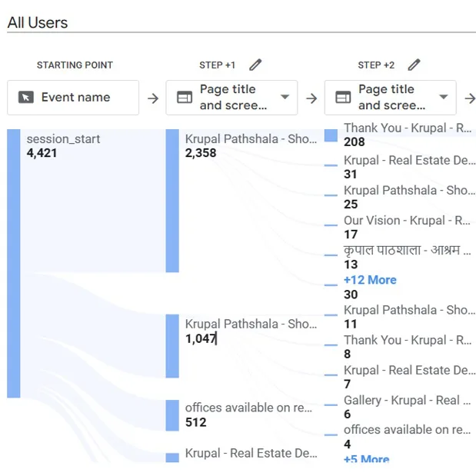Select Gallery - Krupal label above 6
The image size is (476, 476).
coord(407,401)
